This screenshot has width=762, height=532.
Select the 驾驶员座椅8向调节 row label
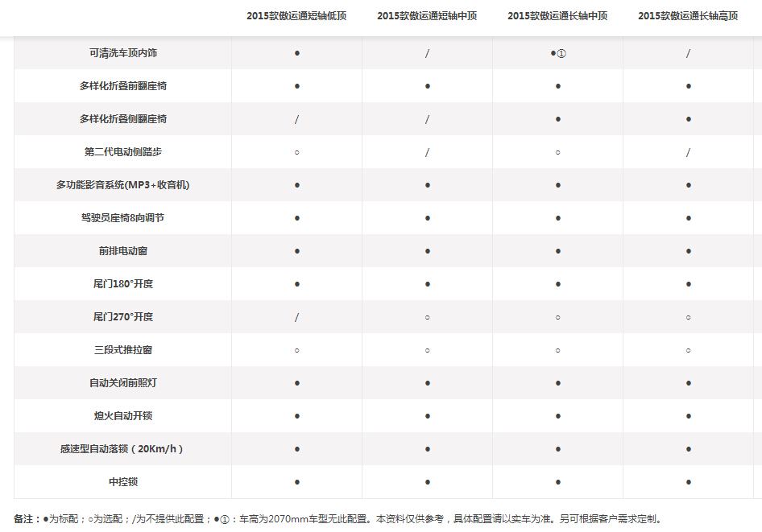[x=123, y=218]
